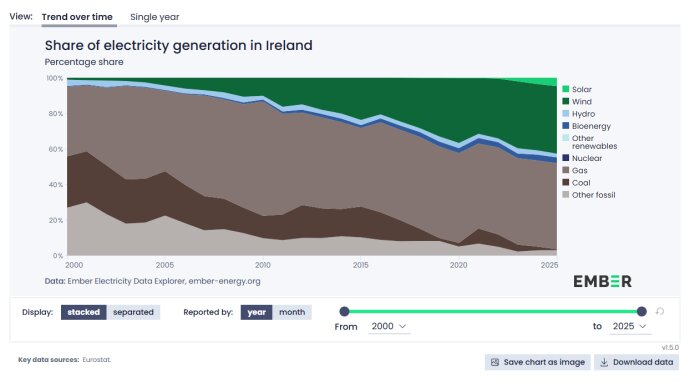Click the Download data button
The height and width of the screenshot is (382, 700).
(x=636, y=362)
